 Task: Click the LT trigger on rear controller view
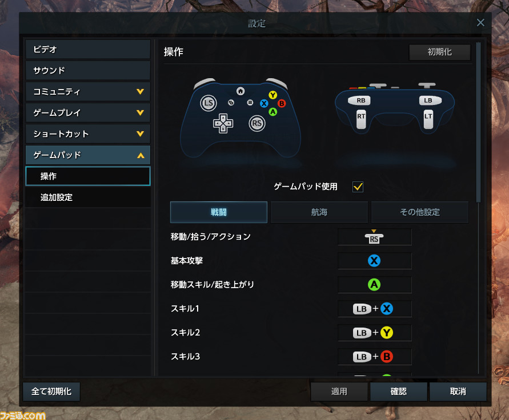click(x=428, y=119)
